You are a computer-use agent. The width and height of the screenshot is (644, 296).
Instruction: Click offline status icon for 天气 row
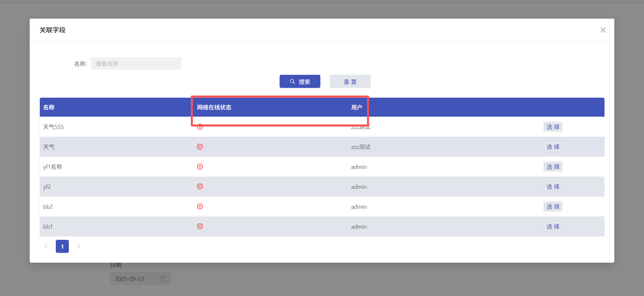coord(200,147)
